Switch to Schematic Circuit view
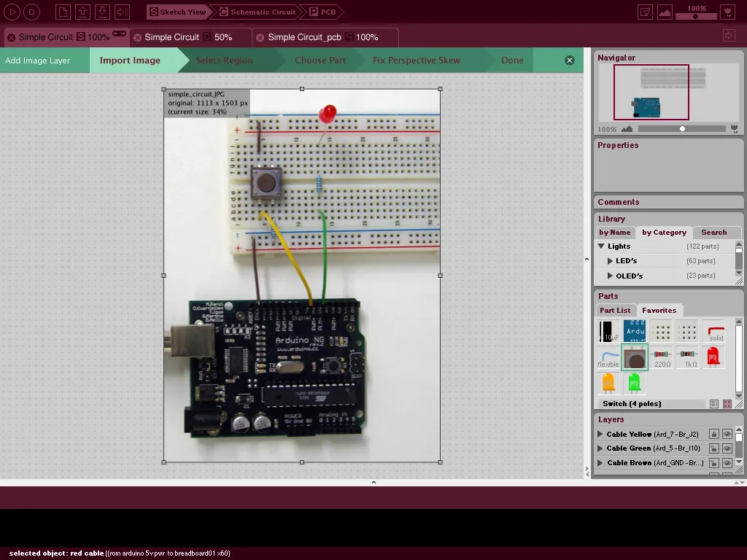Screen dimensions: 747x560 pos(258,12)
